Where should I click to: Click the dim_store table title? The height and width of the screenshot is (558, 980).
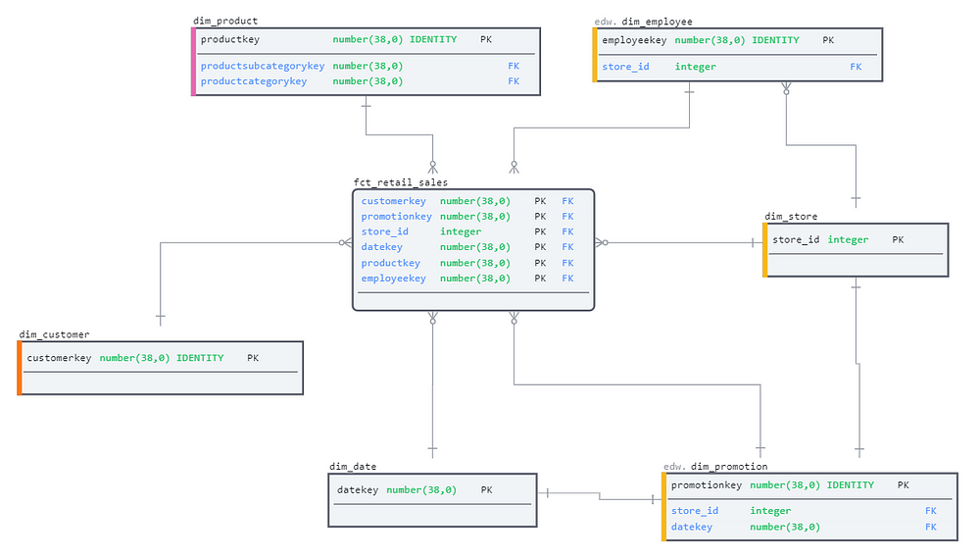tap(791, 217)
